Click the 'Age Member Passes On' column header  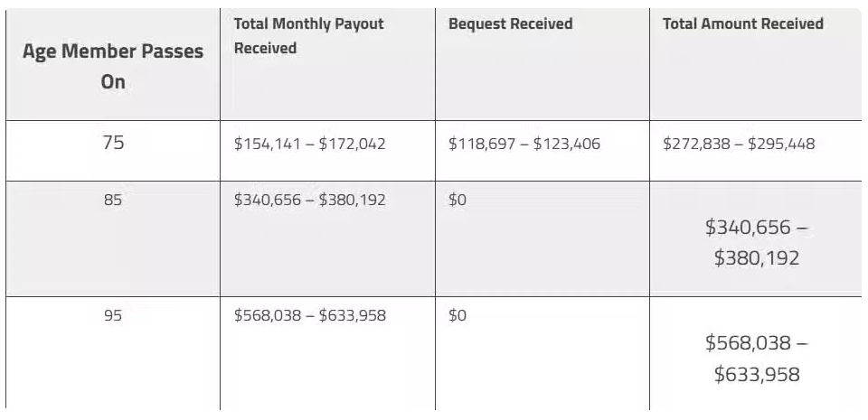click(113, 66)
